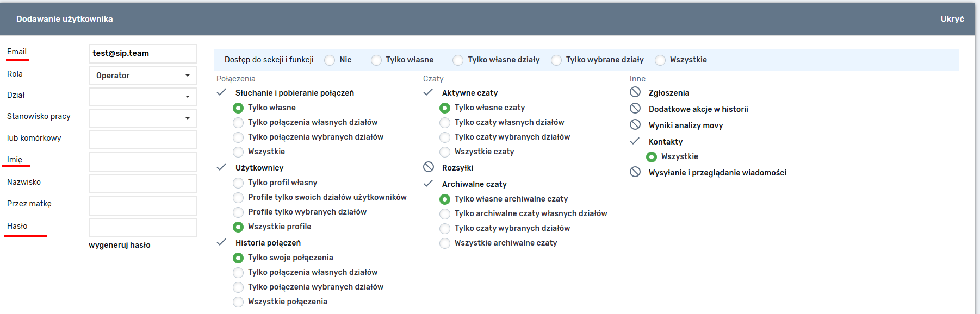
Task: Select the top-level Nic access option
Action: click(330, 60)
